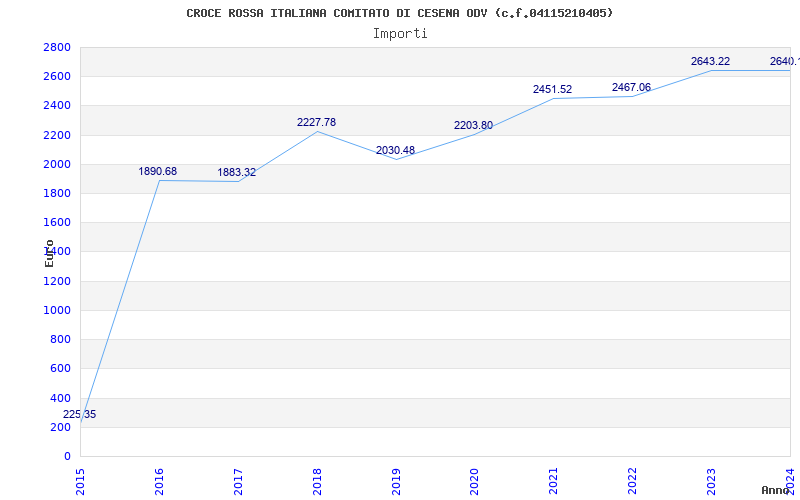Click the 800 y-axis tick label
Screen dimensions: 800x500
tap(61, 339)
